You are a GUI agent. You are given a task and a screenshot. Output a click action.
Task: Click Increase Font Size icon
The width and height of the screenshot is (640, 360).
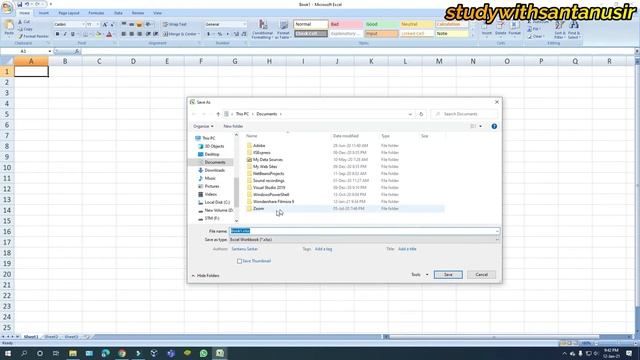coord(105,24)
